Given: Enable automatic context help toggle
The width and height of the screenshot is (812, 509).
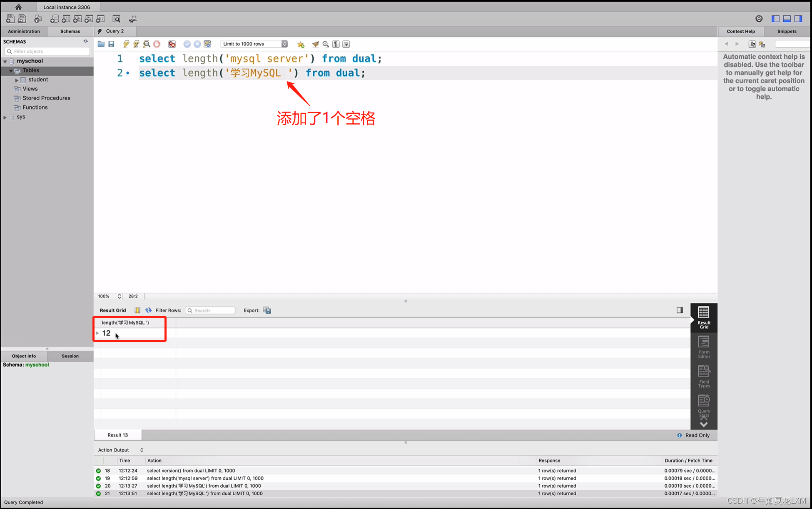Looking at the screenshot, I should (762, 44).
